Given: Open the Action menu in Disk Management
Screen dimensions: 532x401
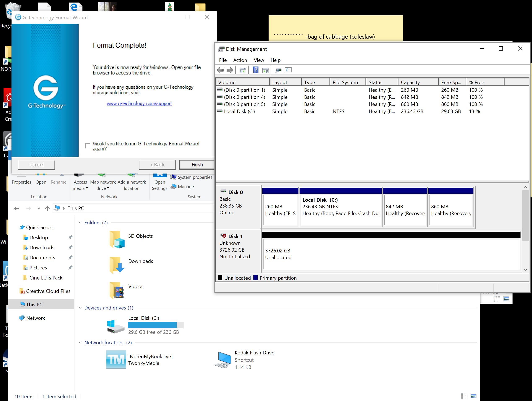Looking at the screenshot, I should [x=240, y=60].
